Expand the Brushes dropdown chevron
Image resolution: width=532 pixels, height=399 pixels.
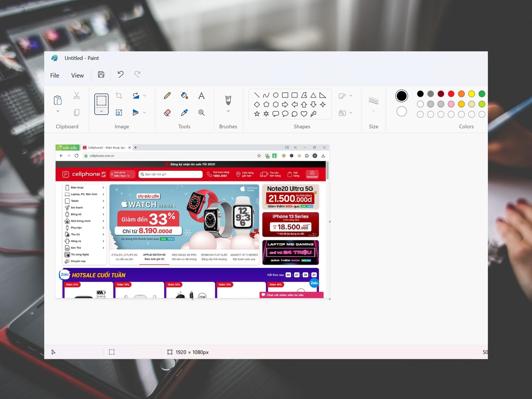point(228,111)
